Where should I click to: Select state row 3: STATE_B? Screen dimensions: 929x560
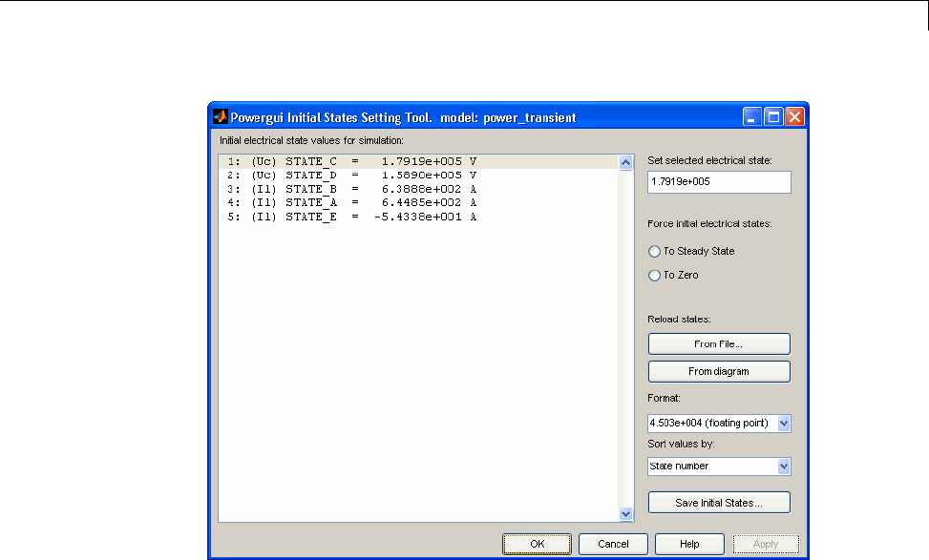418,189
